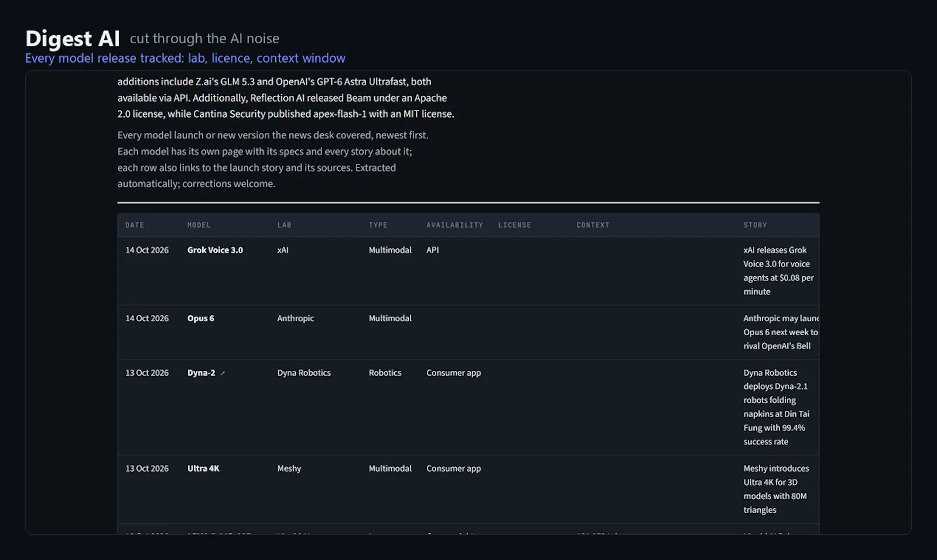Viewport: 937px width, 560px height.
Task: Select the Anthropic lab cell
Action: 295,318
